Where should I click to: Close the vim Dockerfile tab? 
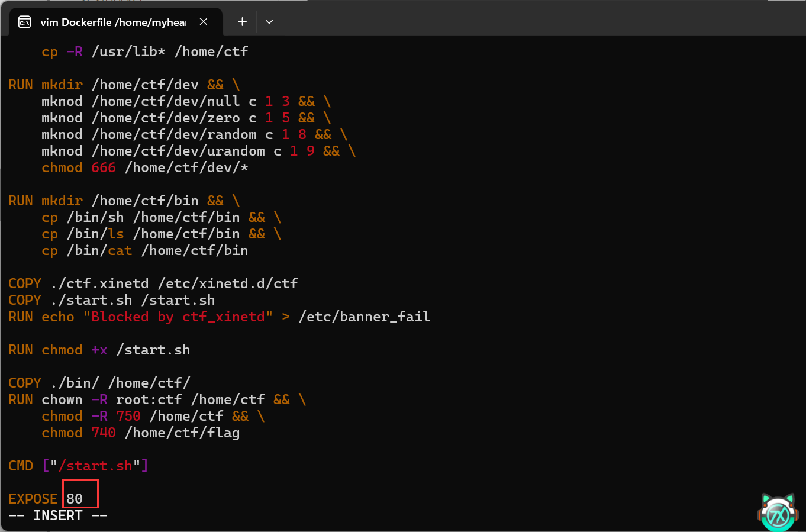204,22
